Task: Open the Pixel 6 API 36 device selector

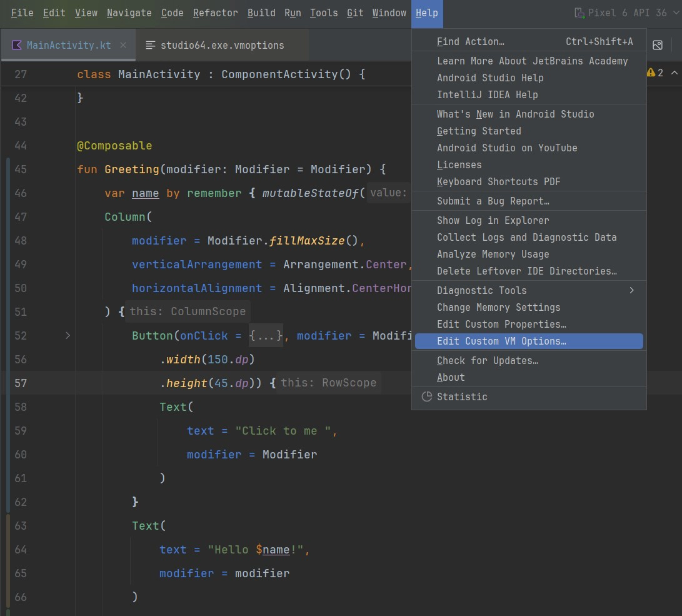Action: 627,13
